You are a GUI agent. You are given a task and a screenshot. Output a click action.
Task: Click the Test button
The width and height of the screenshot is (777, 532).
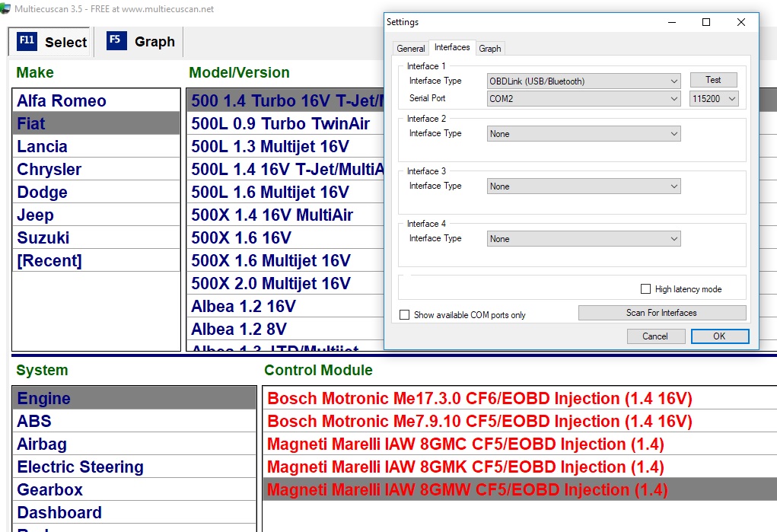pyautogui.click(x=713, y=80)
